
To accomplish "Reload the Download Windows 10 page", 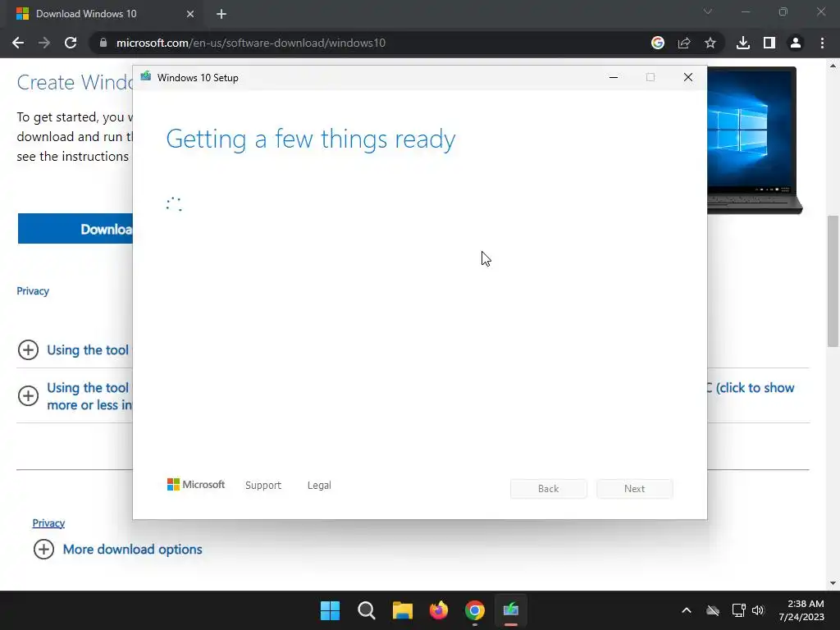I will [71, 43].
